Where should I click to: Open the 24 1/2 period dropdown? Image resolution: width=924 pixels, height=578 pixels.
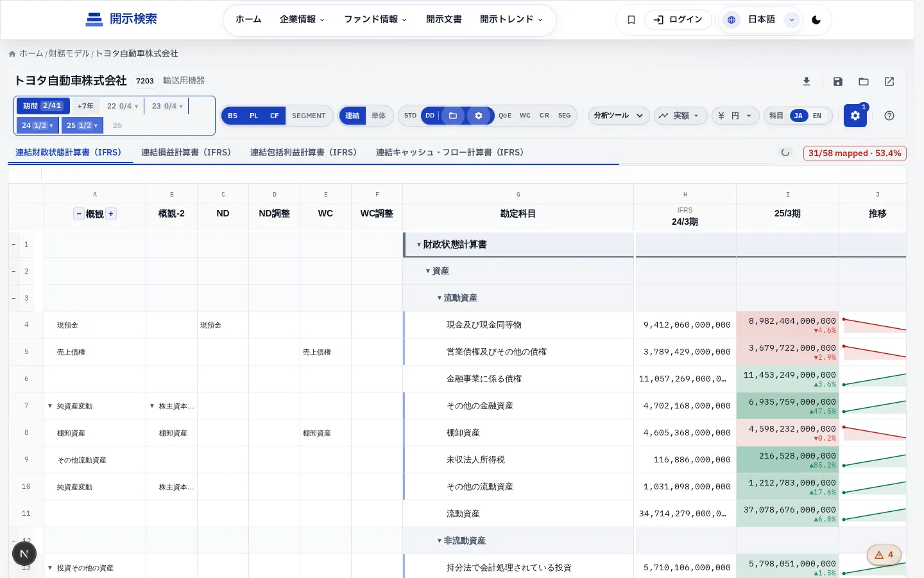(x=37, y=125)
